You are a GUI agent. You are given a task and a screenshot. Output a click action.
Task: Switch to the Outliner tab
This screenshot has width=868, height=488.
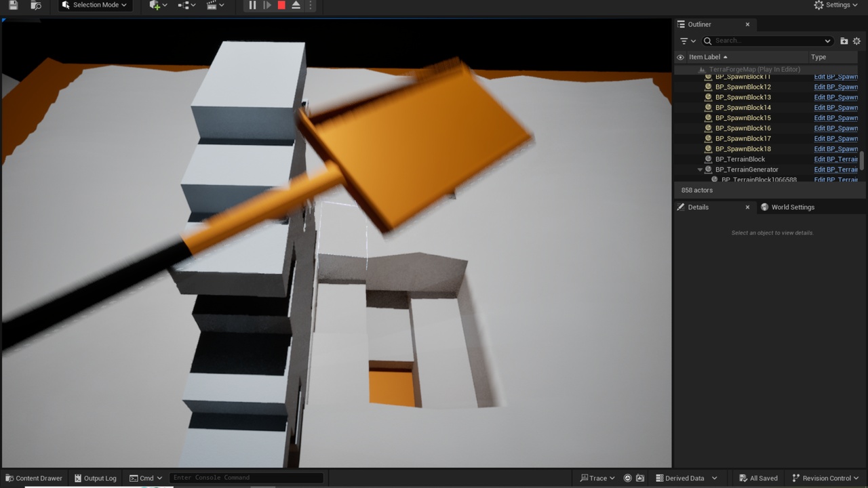699,24
